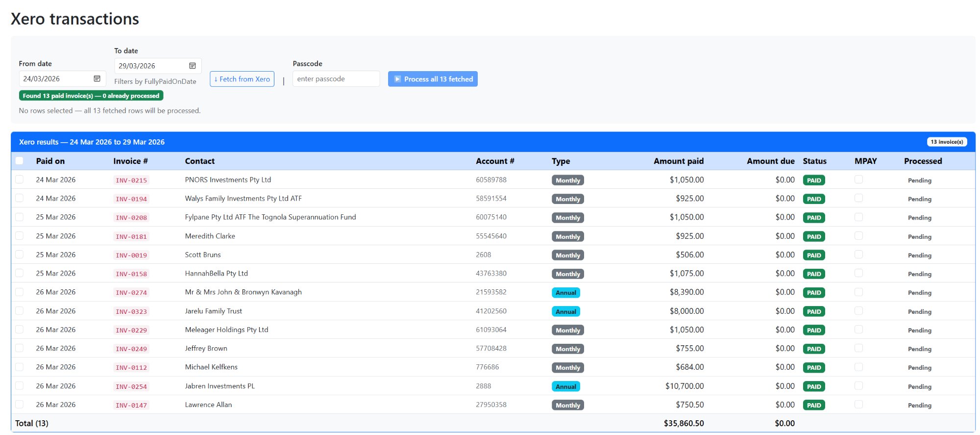Click account number 2608

tap(484, 255)
